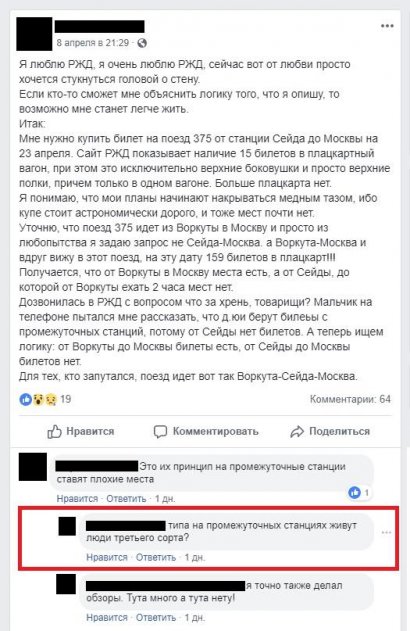The height and width of the screenshot is (631, 410).
Task: Click the sad reaction emoji icon
Action: click(x=50, y=399)
